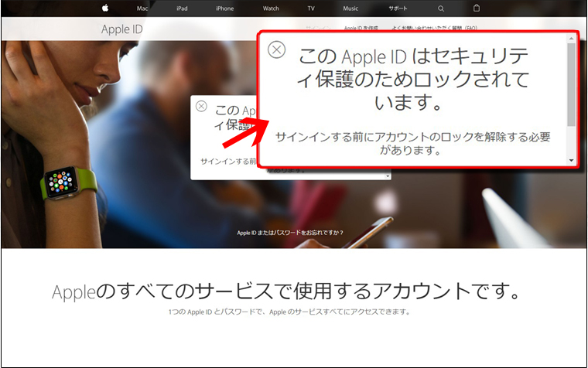Open the shopping bag icon

click(477, 8)
